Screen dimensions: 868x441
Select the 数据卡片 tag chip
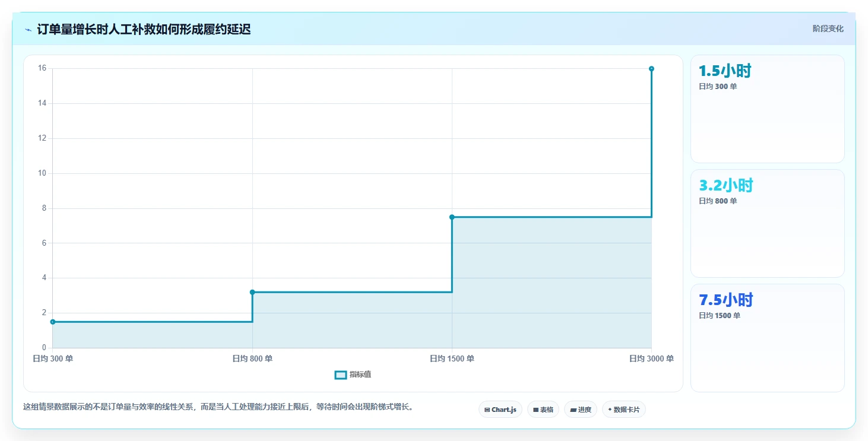(x=623, y=410)
